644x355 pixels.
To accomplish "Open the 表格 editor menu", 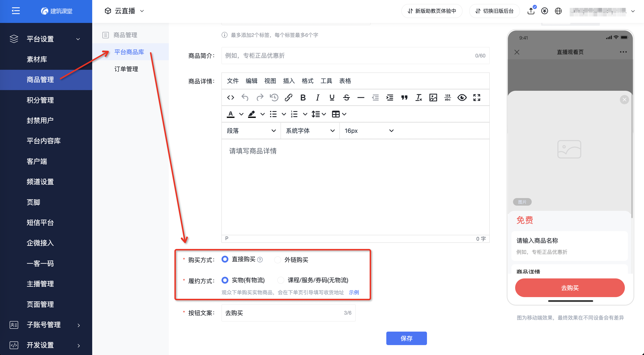I will 345,81.
